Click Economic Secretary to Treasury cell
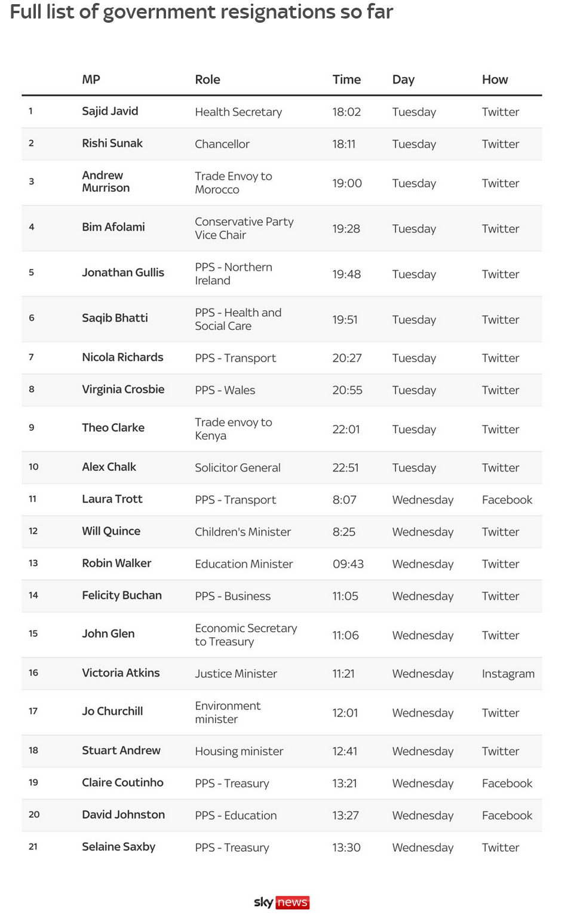Screen dimensions: 574x924 click(x=246, y=635)
